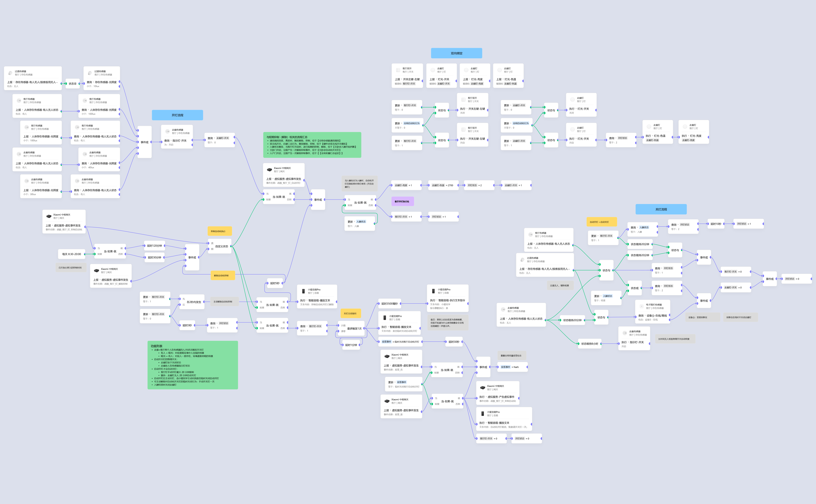Click the 走廊灯 icon on the 上报 灯光-开关 node
This screenshot has height=504, width=816.
pyautogui.click(x=433, y=70)
